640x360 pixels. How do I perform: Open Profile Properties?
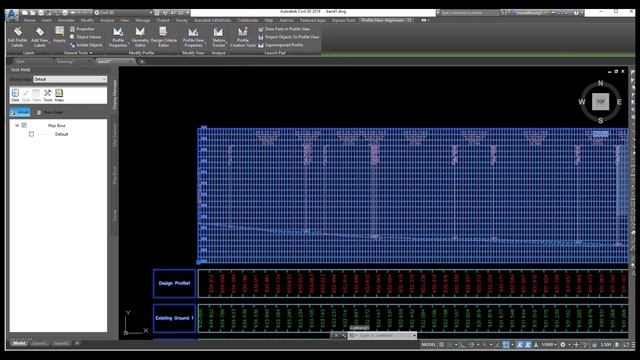(x=118, y=37)
